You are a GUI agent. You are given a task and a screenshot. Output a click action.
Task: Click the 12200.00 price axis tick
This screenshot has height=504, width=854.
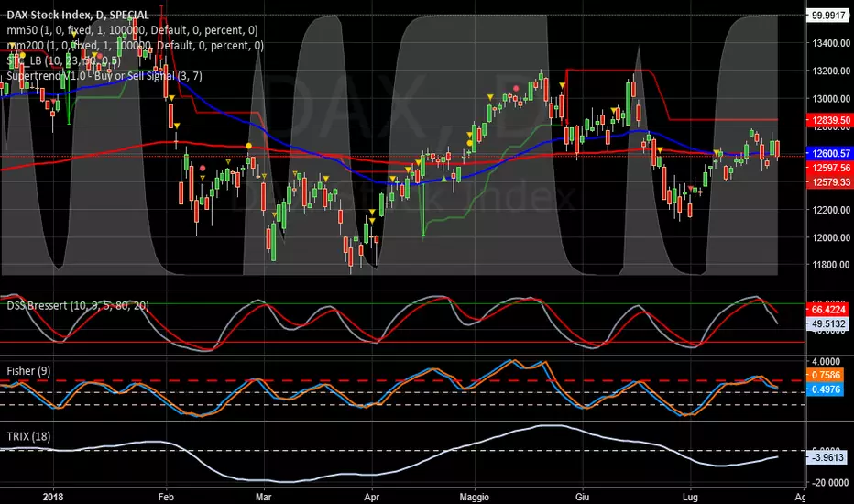[830, 210]
